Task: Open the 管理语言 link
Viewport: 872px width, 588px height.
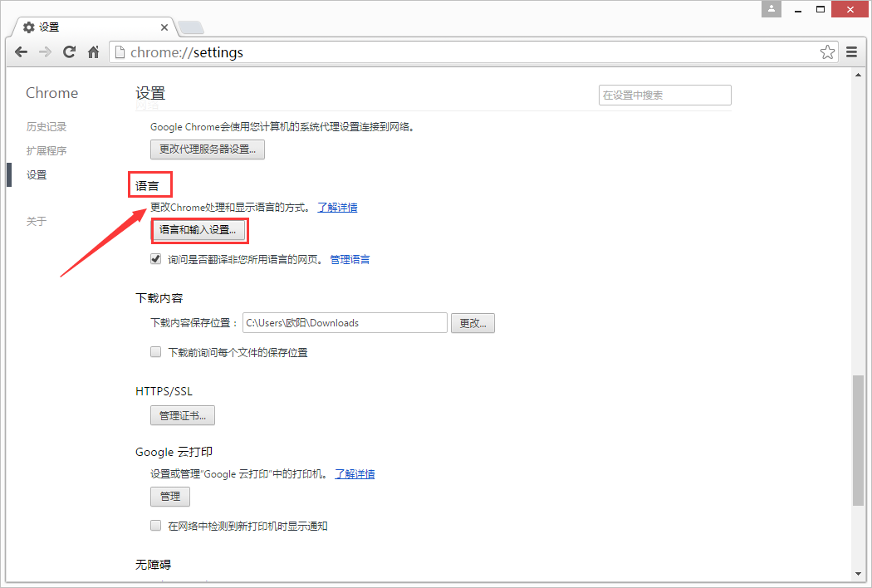Action: (350, 259)
